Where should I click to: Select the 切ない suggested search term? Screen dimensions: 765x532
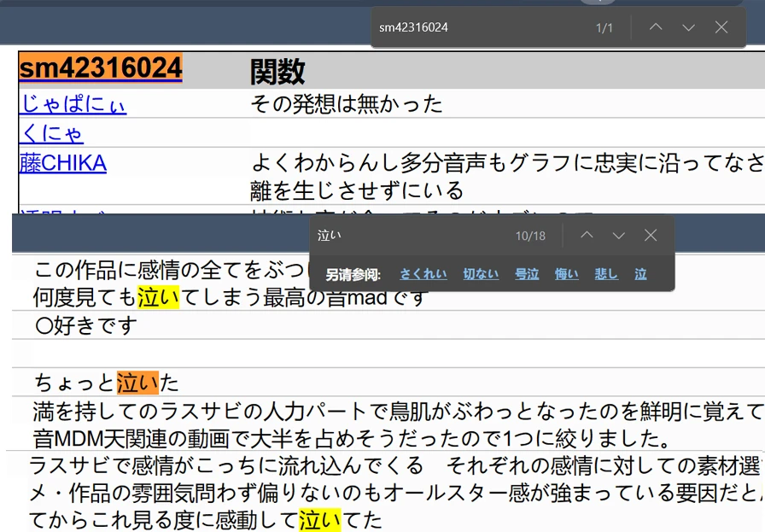(481, 274)
